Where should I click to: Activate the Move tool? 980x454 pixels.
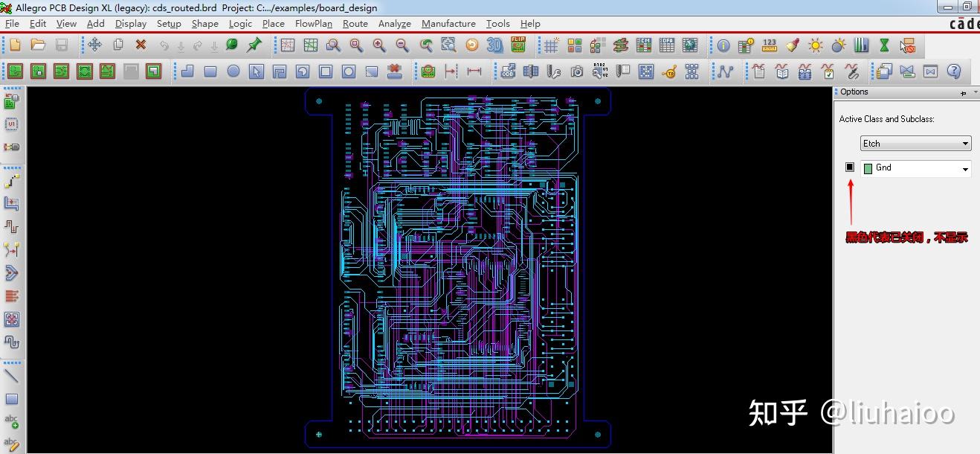pyautogui.click(x=95, y=45)
